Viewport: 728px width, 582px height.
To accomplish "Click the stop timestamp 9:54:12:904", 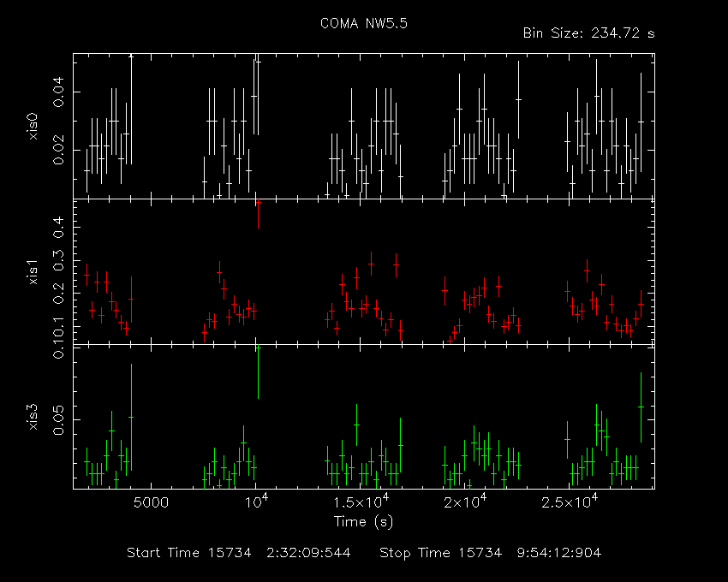I will (559, 553).
